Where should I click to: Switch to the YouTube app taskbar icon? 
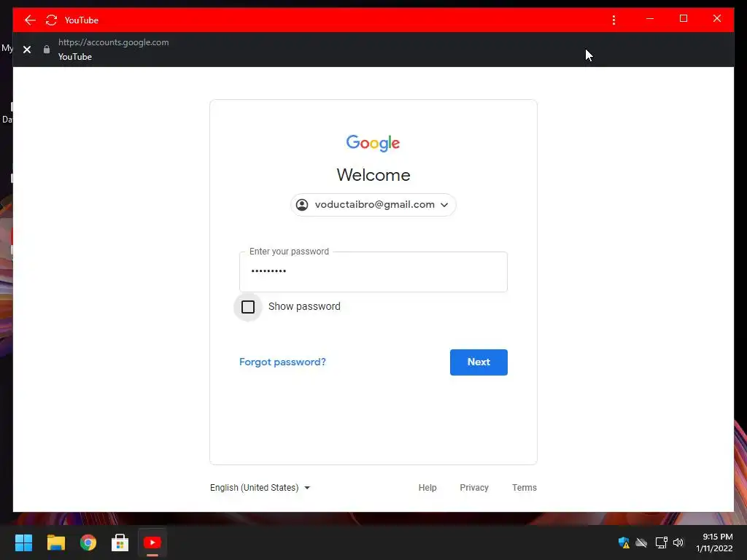coord(152,542)
